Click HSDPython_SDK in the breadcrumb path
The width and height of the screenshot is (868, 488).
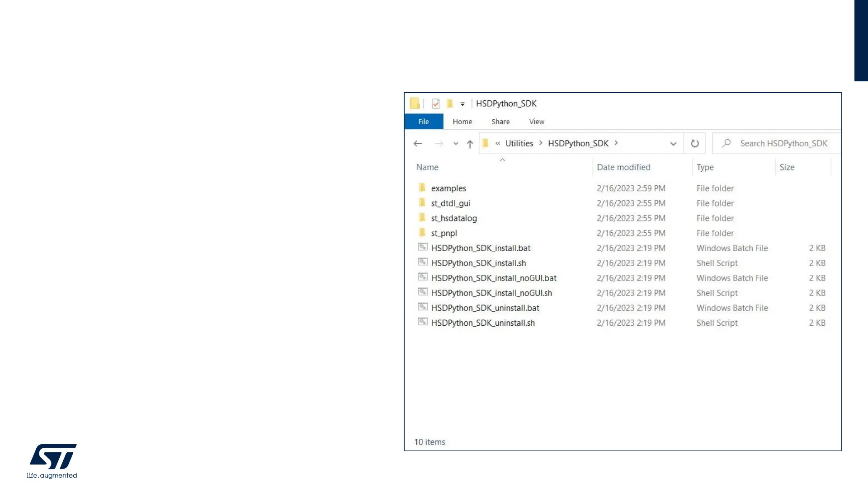click(x=578, y=143)
